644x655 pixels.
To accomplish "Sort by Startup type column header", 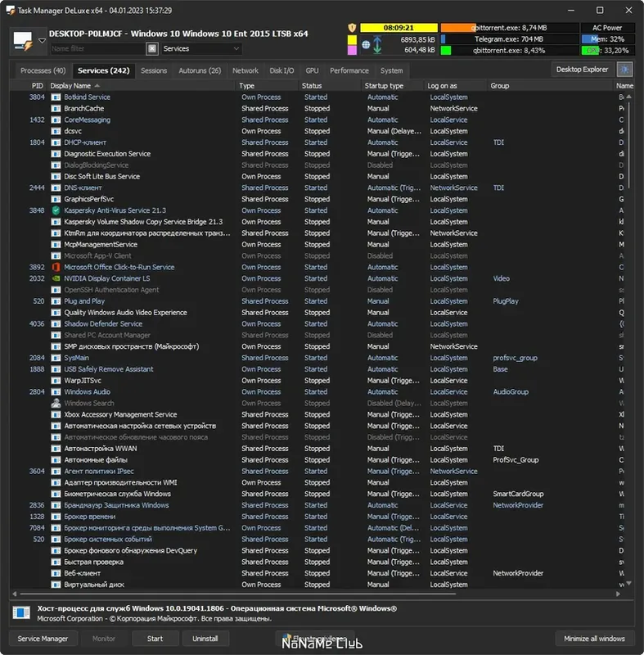I will (x=392, y=86).
